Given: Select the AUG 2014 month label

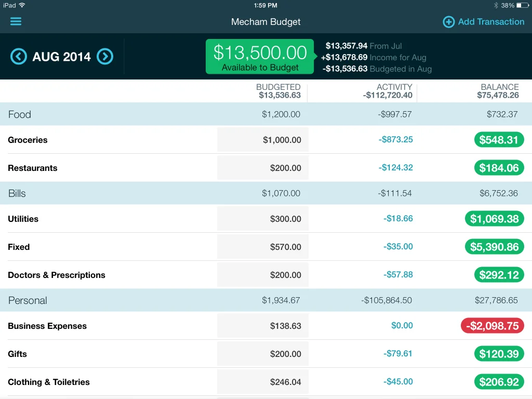Looking at the screenshot, I should tap(62, 56).
